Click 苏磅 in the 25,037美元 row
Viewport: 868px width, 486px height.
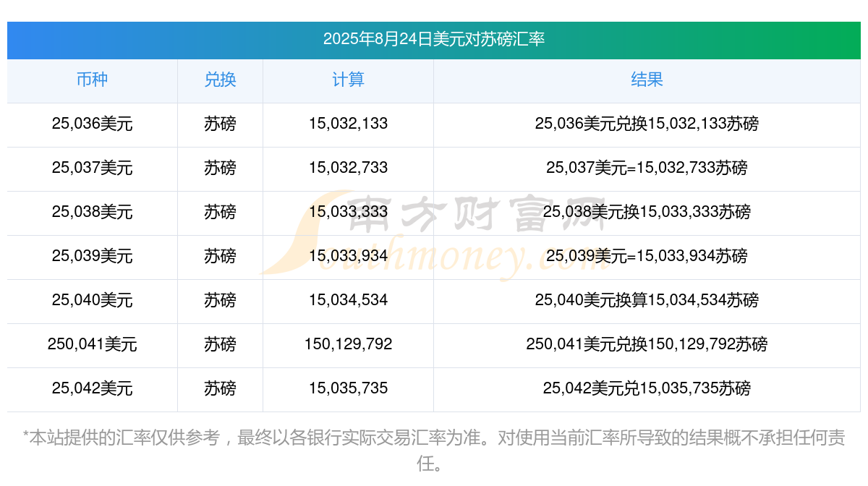pos(220,168)
